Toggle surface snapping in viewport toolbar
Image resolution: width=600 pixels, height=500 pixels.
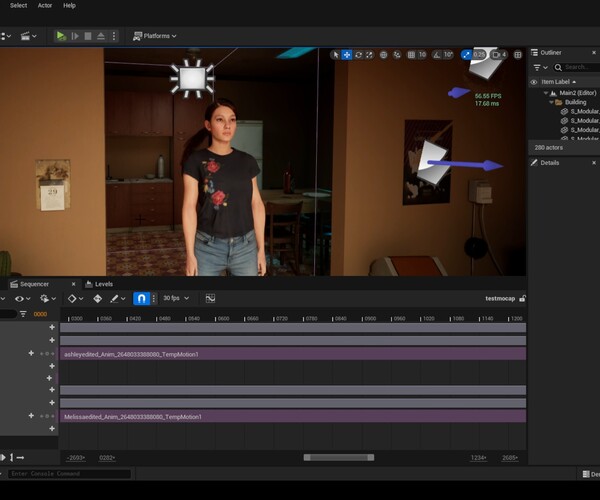pyautogui.click(x=397, y=55)
